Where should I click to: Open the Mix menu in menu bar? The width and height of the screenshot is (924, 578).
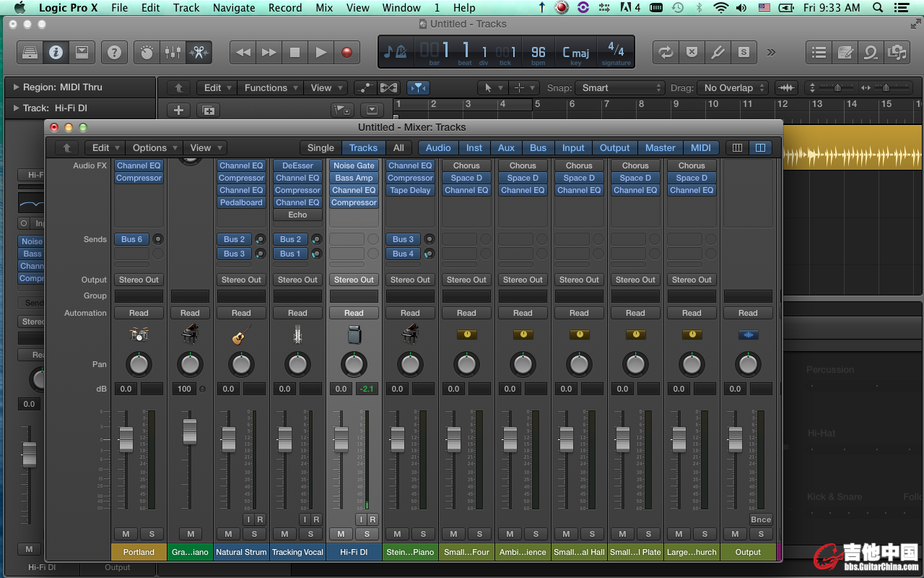point(324,8)
